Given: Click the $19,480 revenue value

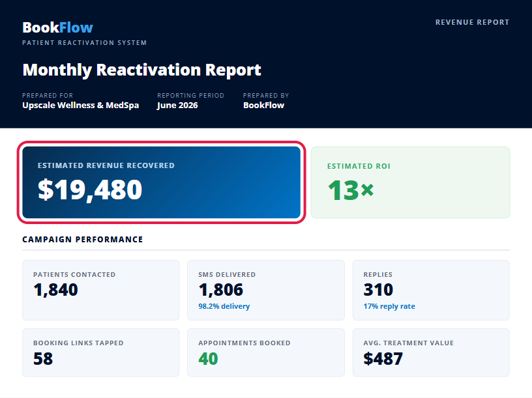Looking at the screenshot, I should coord(90,190).
